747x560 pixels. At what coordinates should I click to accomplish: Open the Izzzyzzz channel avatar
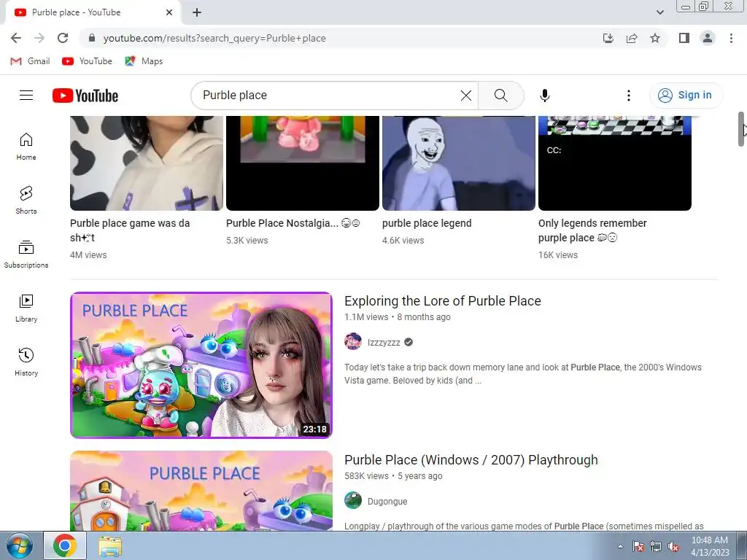click(353, 342)
